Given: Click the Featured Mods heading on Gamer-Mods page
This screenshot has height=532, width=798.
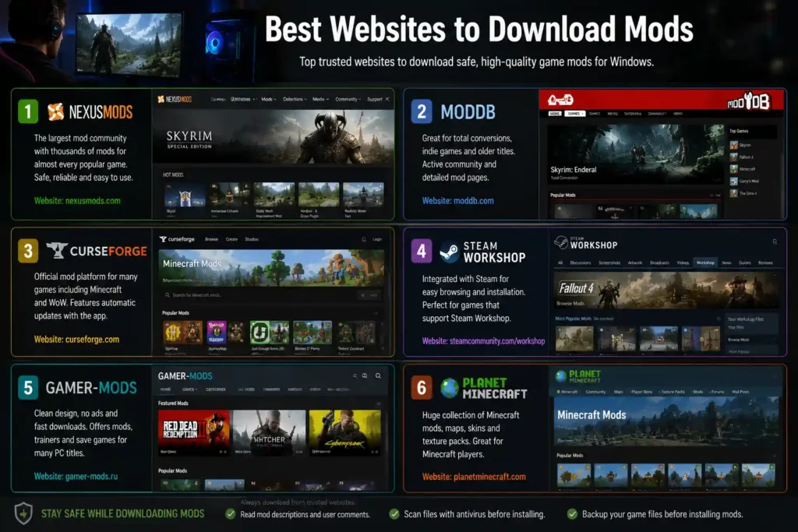Looking at the screenshot, I should point(173,403).
